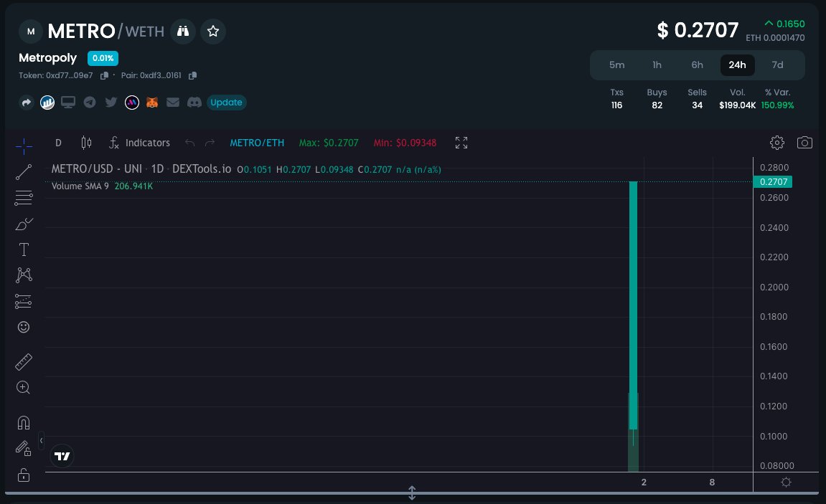Switch stats to the 7d tab
This screenshot has width=826, height=504.
click(777, 65)
